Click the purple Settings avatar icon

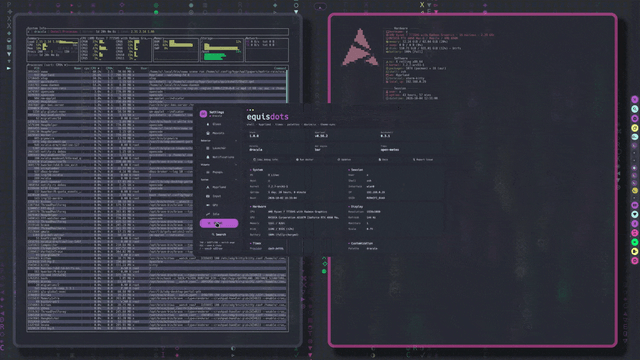point(203,114)
